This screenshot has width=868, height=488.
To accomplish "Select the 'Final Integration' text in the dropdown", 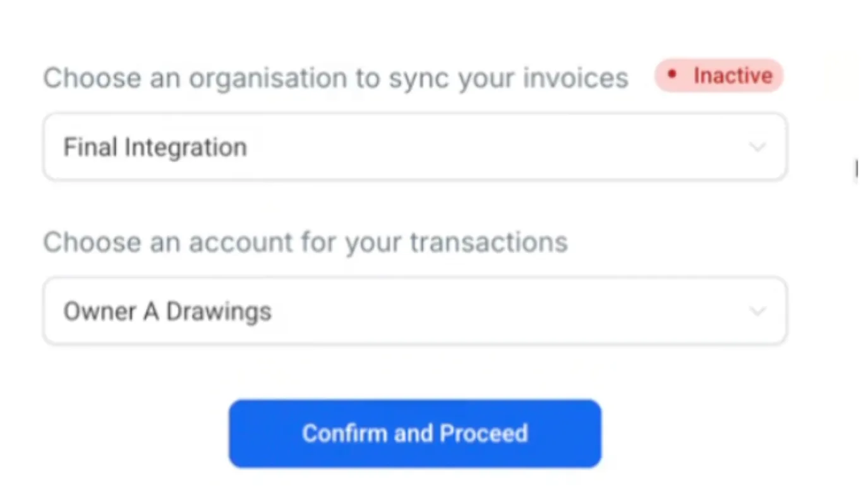I will point(155,147).
